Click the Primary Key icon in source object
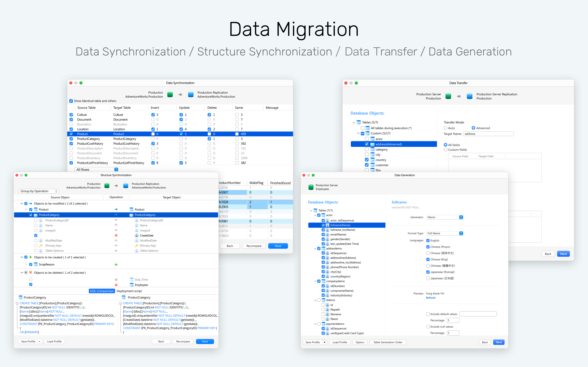The width and height of the screenshot is (588, 367). pyautogui.click(x=41, y=246)
